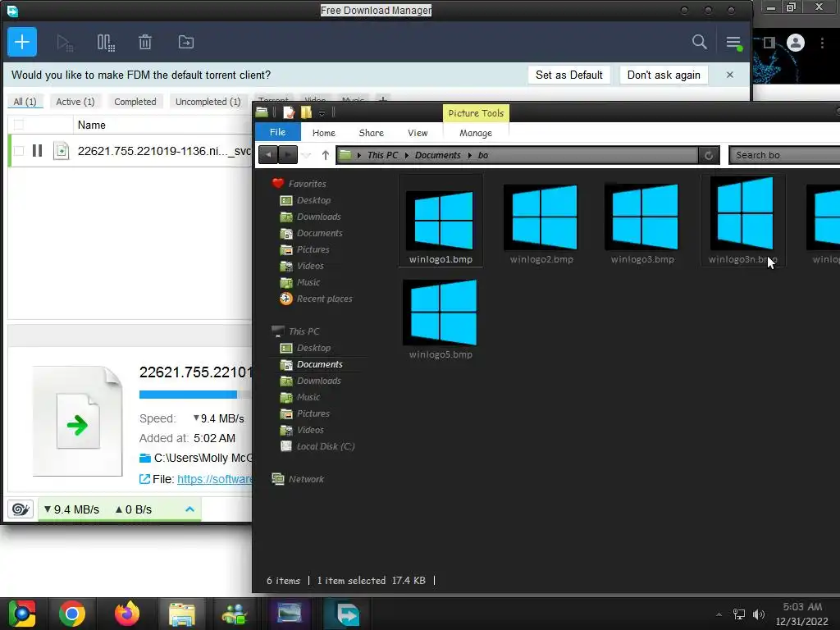Viewport: 840px width, 630px height.
Task: Dismiss the default torrent client prompt
Action: click(x=729, y=75)
